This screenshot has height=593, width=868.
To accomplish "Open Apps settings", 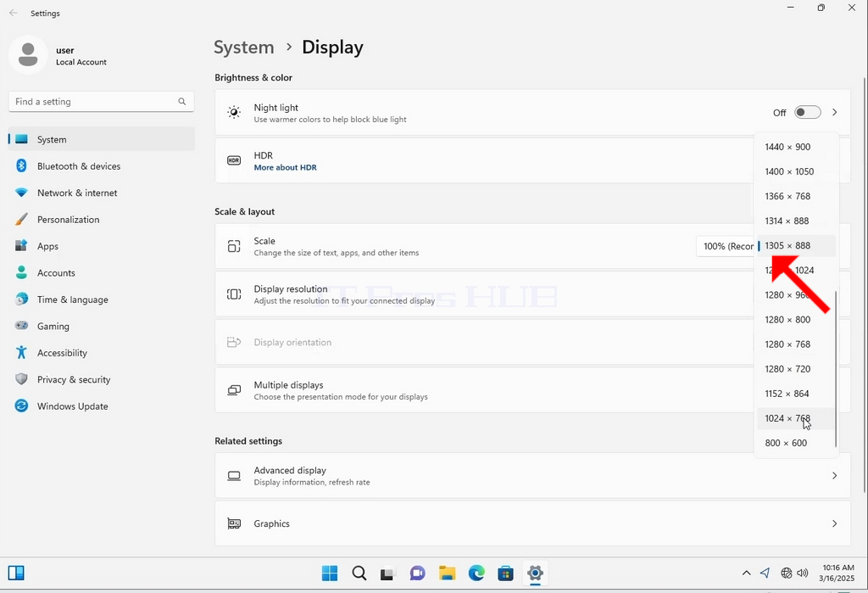I will pos(102,245).
